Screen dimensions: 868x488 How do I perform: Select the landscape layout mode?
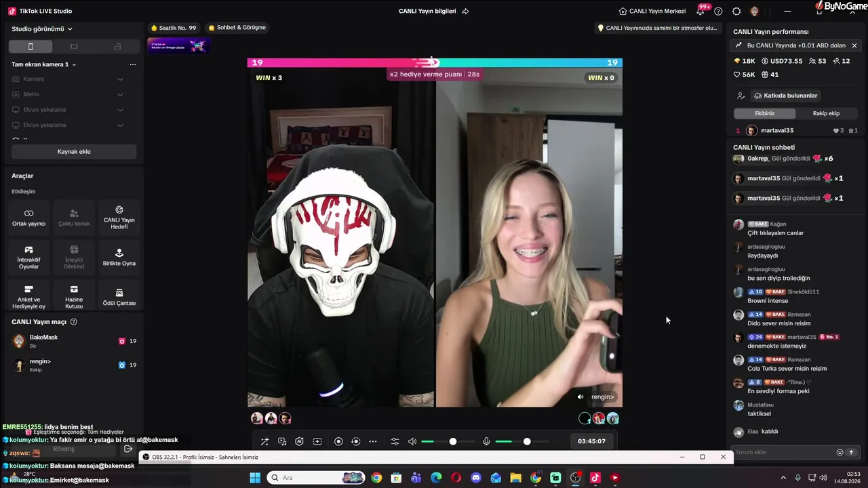coord(74,47)
